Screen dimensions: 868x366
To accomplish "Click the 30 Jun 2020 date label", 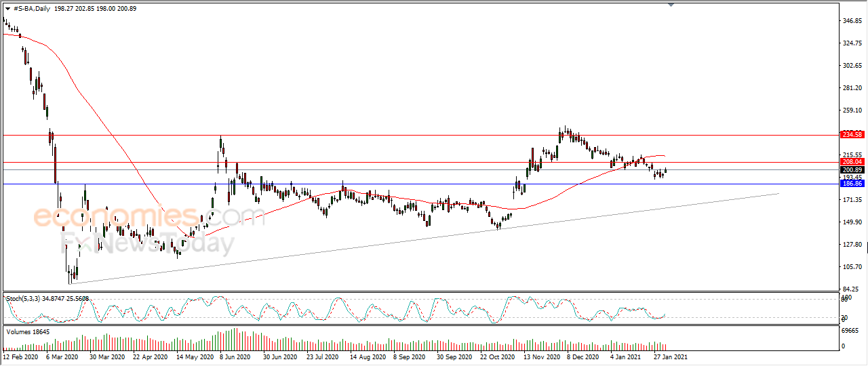I will (279, 356).
